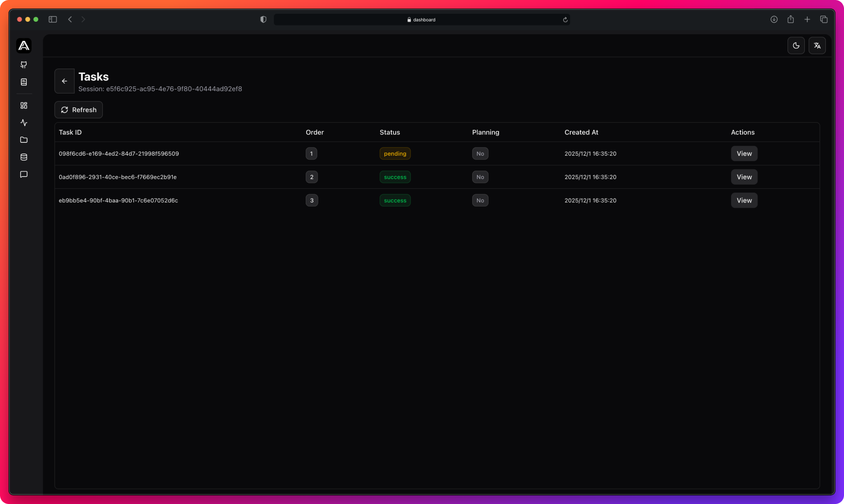Sort tasks by the Created At column header

(581, 132)
